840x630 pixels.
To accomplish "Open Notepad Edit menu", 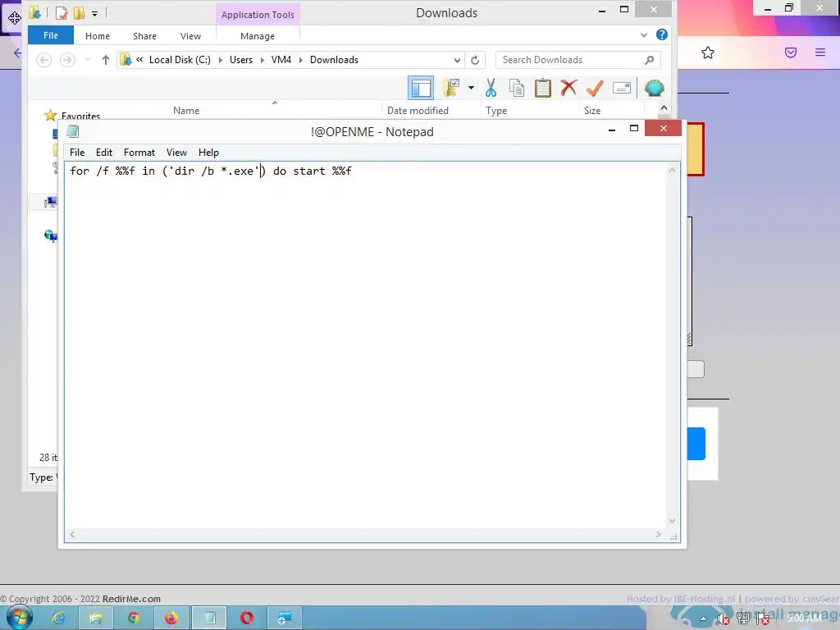I will [104, 153].
